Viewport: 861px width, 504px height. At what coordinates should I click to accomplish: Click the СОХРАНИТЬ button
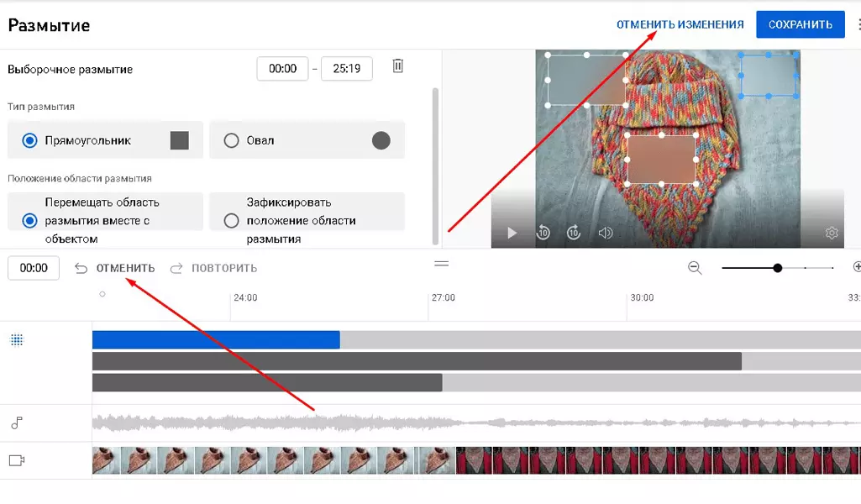click(800, 24)
